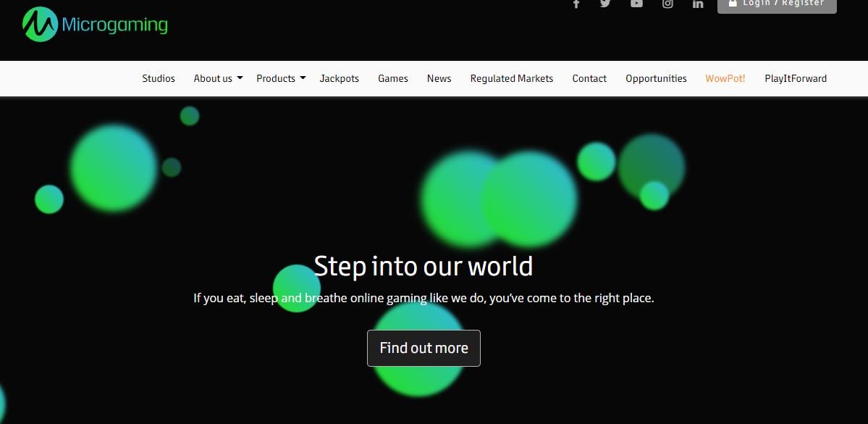The image size is (868, 424).
Task: Open the Twitter social icon
Action: point(606,4)
